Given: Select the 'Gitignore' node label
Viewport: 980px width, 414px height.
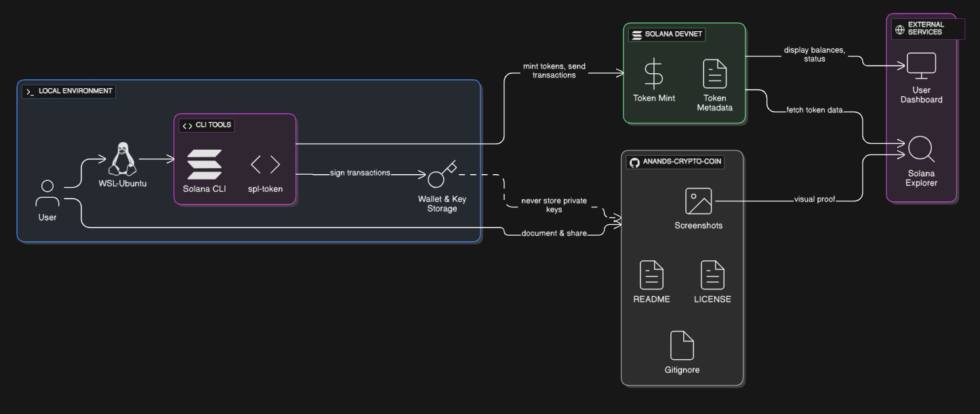Looking at the screenshot, I should point(682,370).
